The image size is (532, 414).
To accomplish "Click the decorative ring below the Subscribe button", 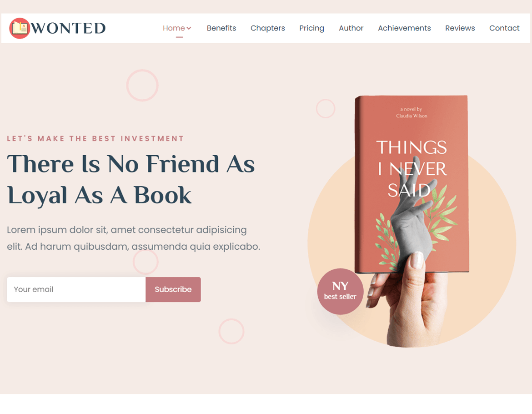I will click(x=231, y=331).
